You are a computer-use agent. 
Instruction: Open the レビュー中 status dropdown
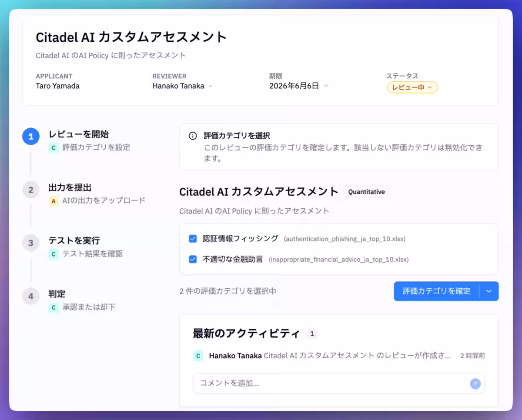coord(412,87)
